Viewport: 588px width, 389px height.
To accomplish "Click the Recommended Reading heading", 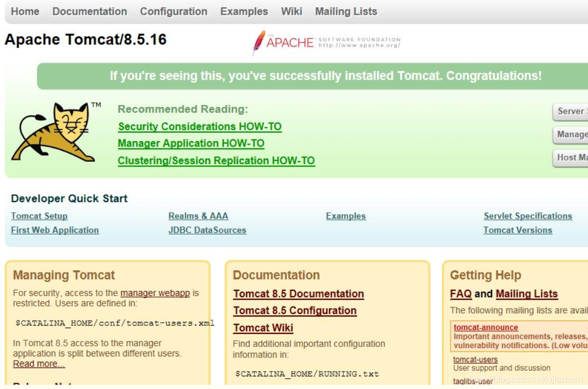I will (183, 109).
